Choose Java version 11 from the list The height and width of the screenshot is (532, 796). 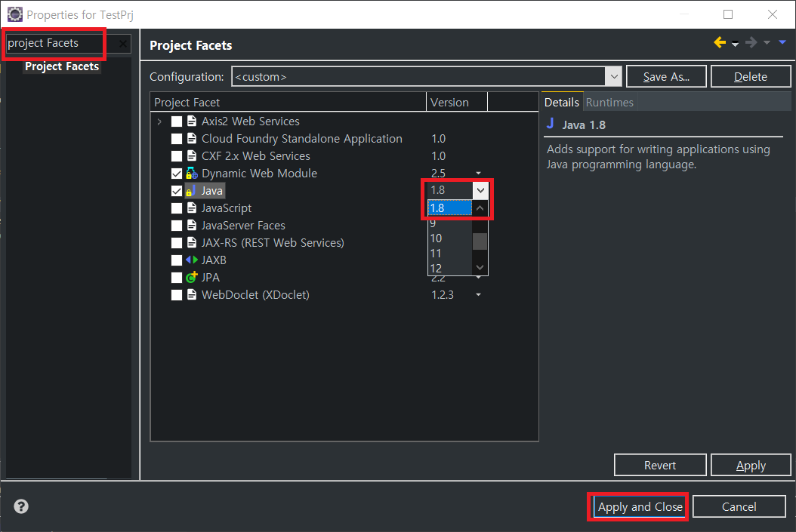(450, 253)
